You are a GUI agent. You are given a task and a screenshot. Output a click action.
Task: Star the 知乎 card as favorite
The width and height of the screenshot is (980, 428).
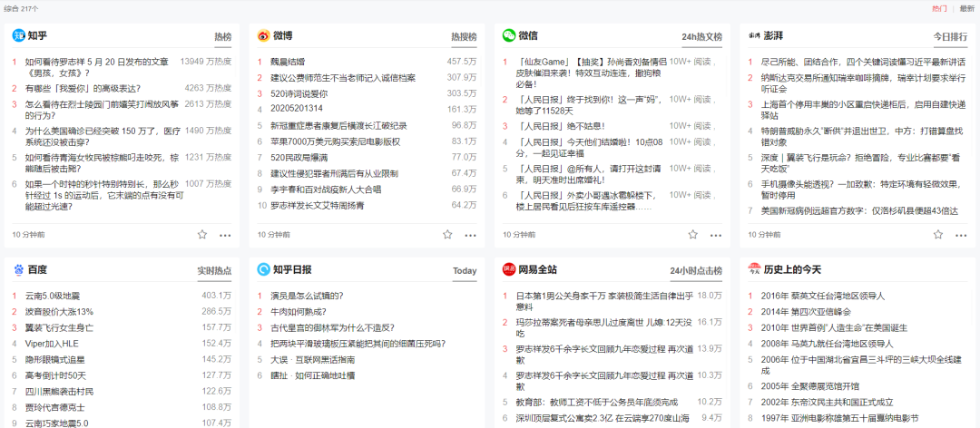point(202,234)
